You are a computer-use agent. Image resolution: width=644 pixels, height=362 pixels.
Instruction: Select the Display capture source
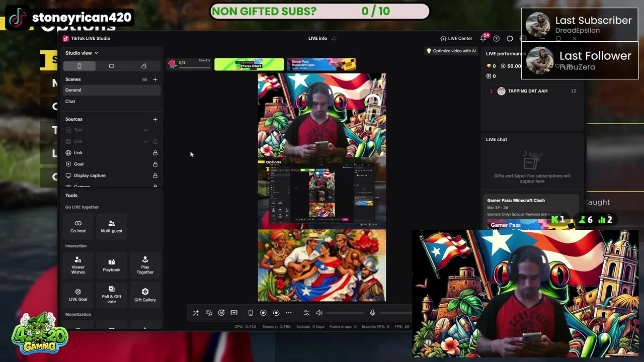coord(112,175)
